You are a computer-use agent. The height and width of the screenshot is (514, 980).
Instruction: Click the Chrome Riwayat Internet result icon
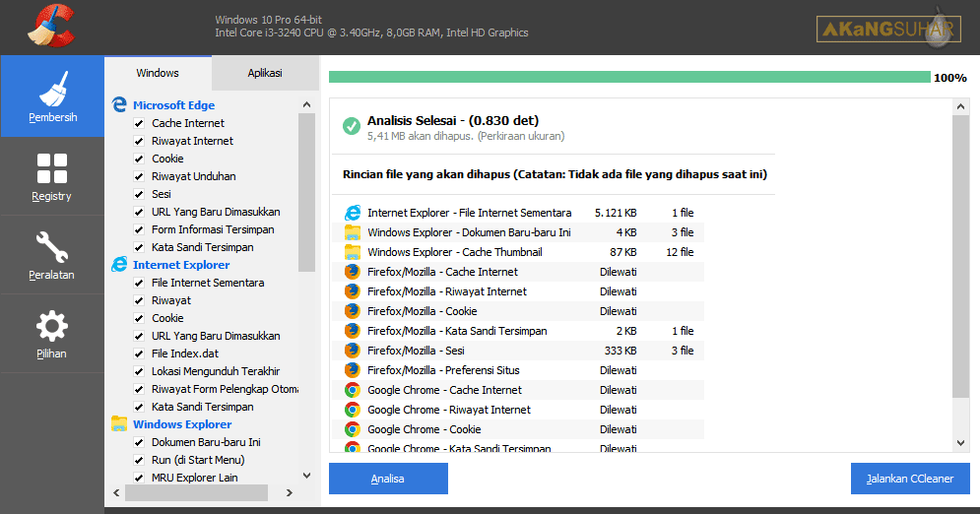tap(353, 410)
